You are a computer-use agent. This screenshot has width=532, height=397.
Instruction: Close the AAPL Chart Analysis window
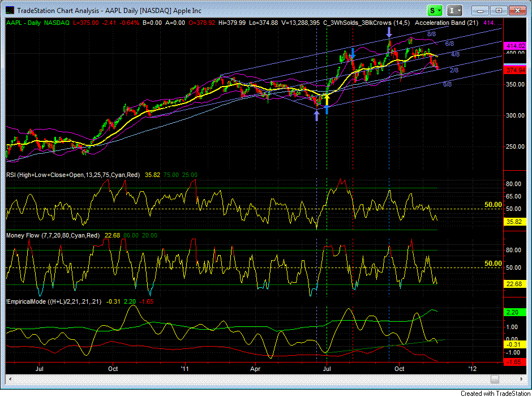tap(517, 11)
